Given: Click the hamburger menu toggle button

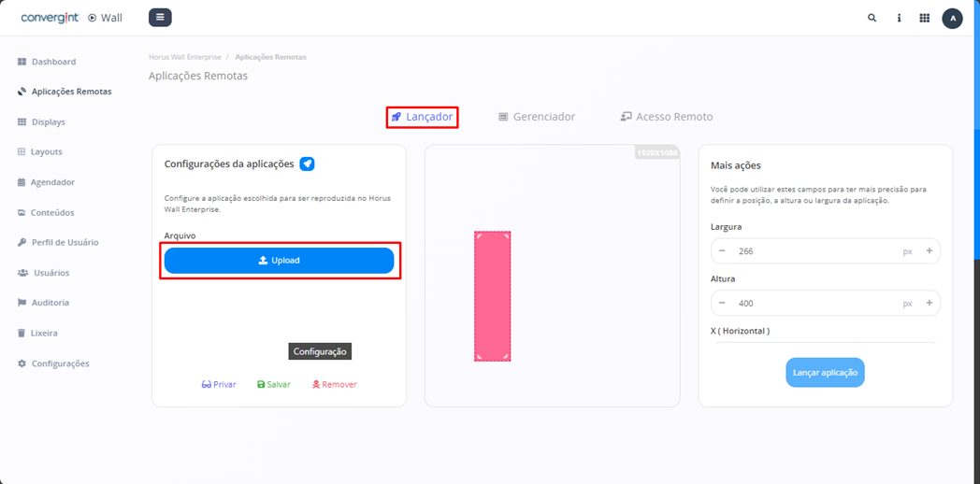Looking at the screenshot, I should coord(160,18).
